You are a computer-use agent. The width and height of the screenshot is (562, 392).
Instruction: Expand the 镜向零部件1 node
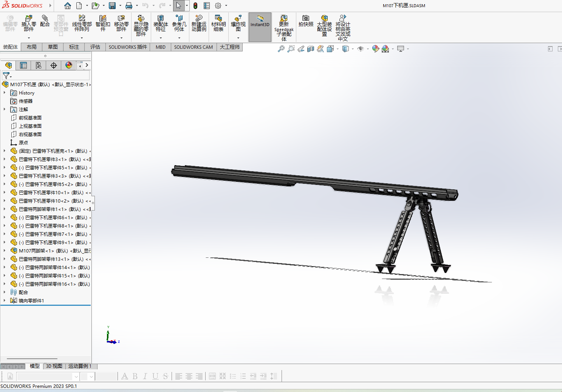pyautogui.click(x=5, y=301)
